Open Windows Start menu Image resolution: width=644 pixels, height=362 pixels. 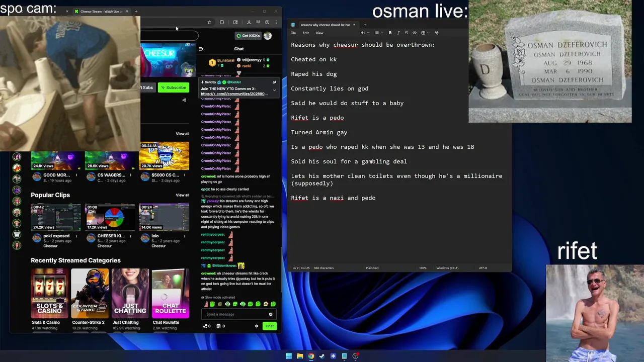289,356
